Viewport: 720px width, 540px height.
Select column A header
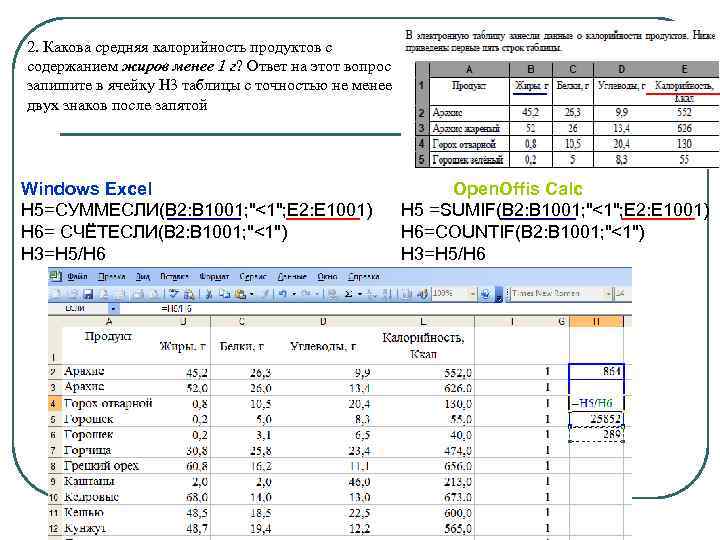pos(109,321)
